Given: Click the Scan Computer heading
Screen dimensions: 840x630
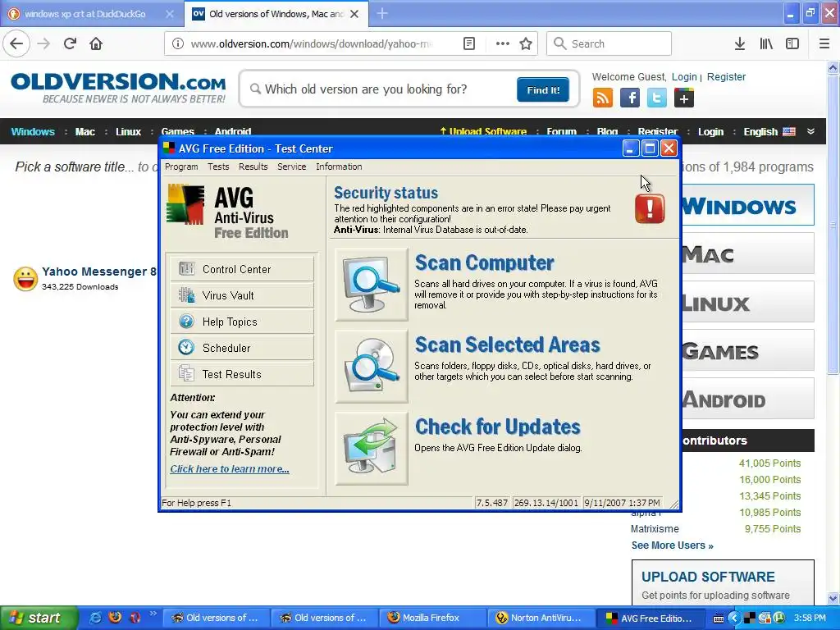Looking at the screenshot, I should tap(484, 263).
